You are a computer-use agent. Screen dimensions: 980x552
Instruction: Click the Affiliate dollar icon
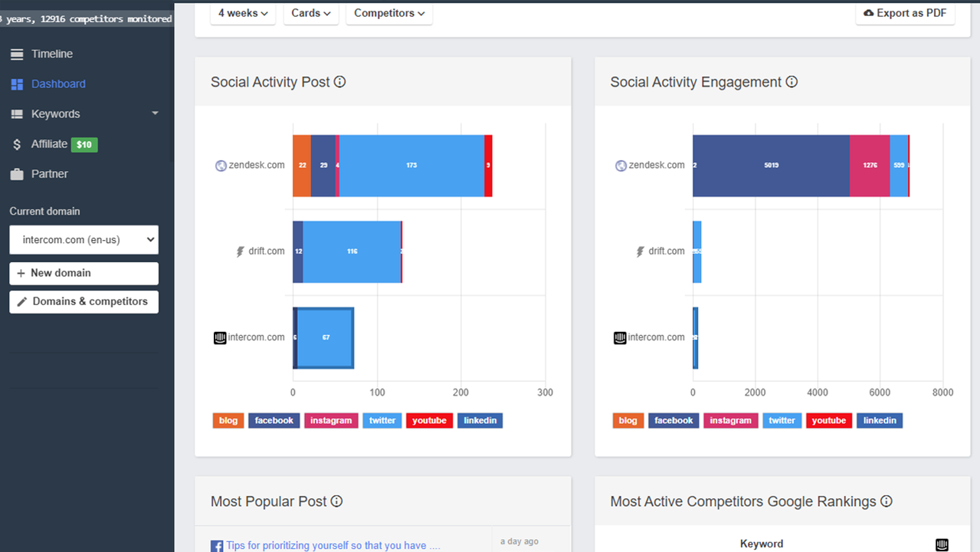pyautogui.click(x=17, y=144)
